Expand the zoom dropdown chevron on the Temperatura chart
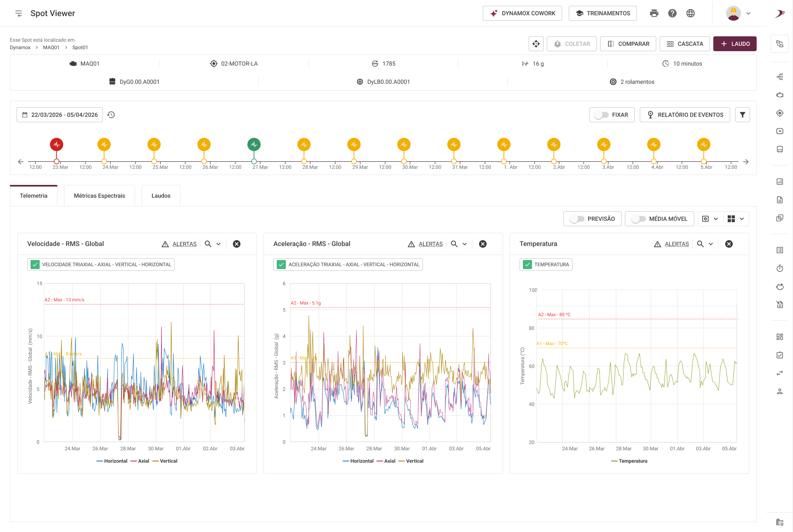This screenshot has height=532, width=793. pyautogui.click(x=711, y=244)
